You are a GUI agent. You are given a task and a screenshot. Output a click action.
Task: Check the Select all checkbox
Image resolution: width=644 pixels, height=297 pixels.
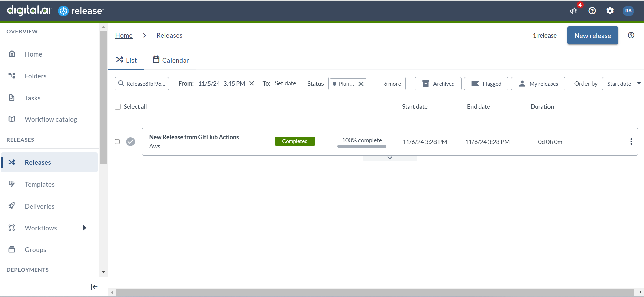point(118,107)
